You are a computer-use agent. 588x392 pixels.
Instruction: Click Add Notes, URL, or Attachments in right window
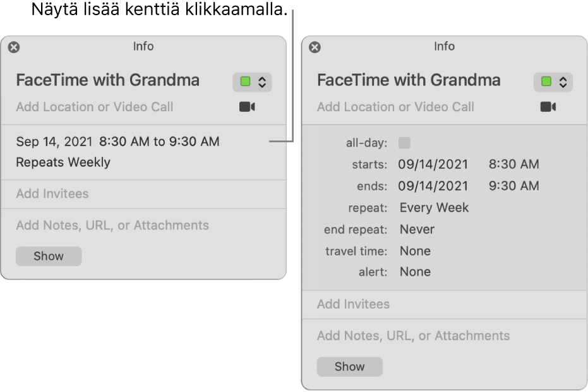(413, 336)
